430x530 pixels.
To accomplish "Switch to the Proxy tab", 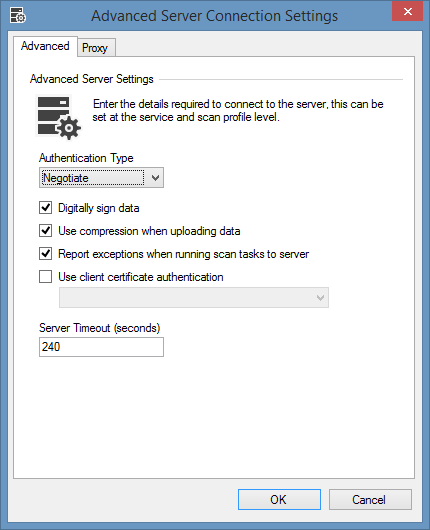I will 96,48.
